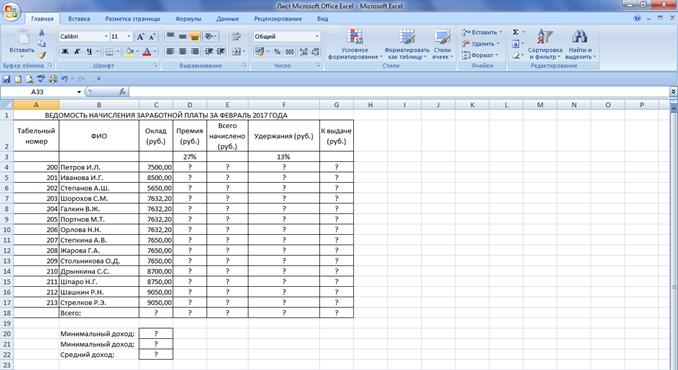The width and height of the screenshot is (678, 370).
Task: Apply the cell borders button
Action: click(109, 52)
